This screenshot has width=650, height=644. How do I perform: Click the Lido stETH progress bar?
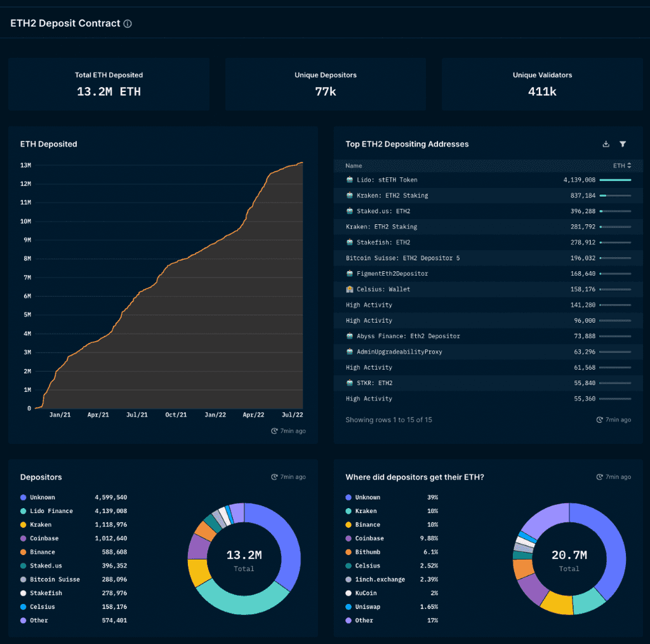(x=615, y=180)
